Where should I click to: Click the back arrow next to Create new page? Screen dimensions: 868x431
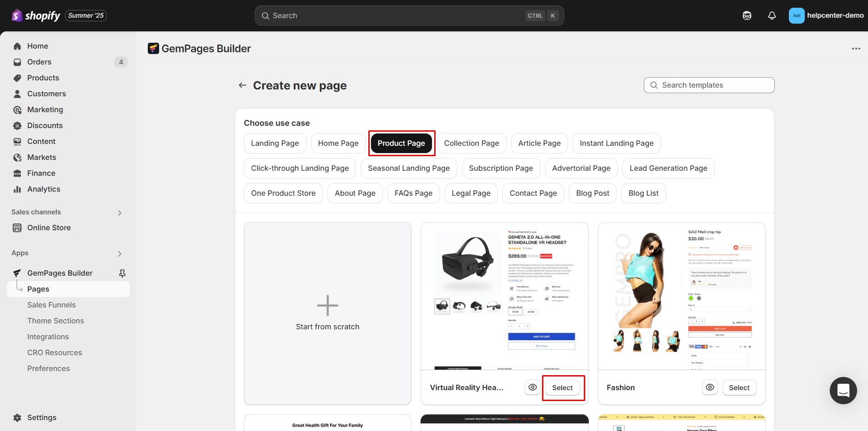click(242, 85)
